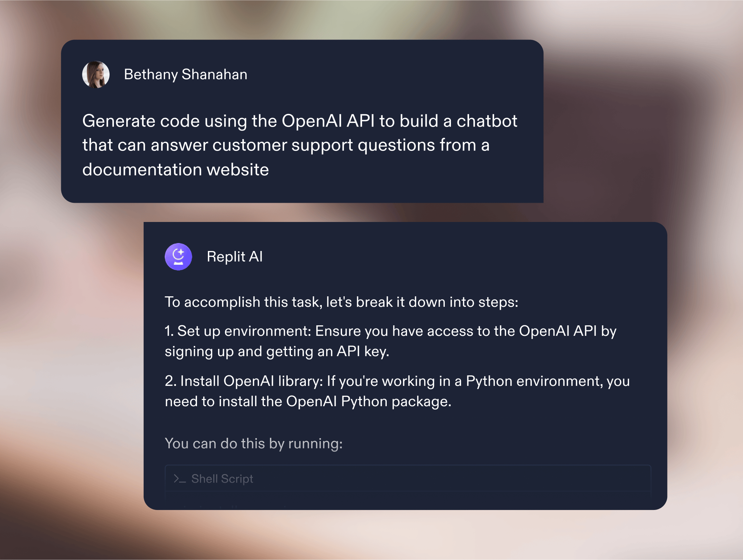Click the Replit AI purple avatar icon

pos(178,256)
